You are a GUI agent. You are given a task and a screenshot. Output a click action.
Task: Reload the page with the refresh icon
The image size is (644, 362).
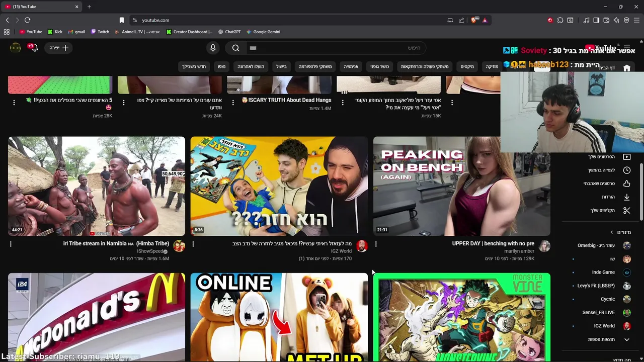tap(27, 20)
